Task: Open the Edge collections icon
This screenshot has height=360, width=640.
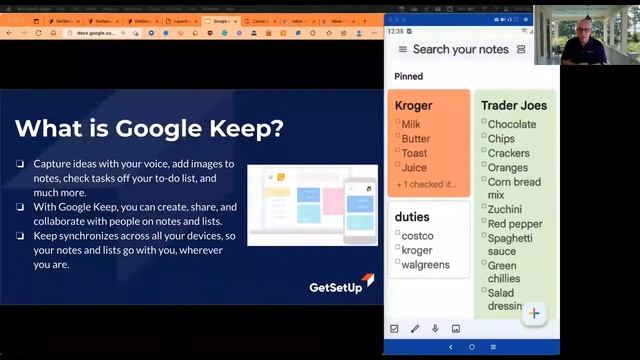Action: click(x=344, y=33)
